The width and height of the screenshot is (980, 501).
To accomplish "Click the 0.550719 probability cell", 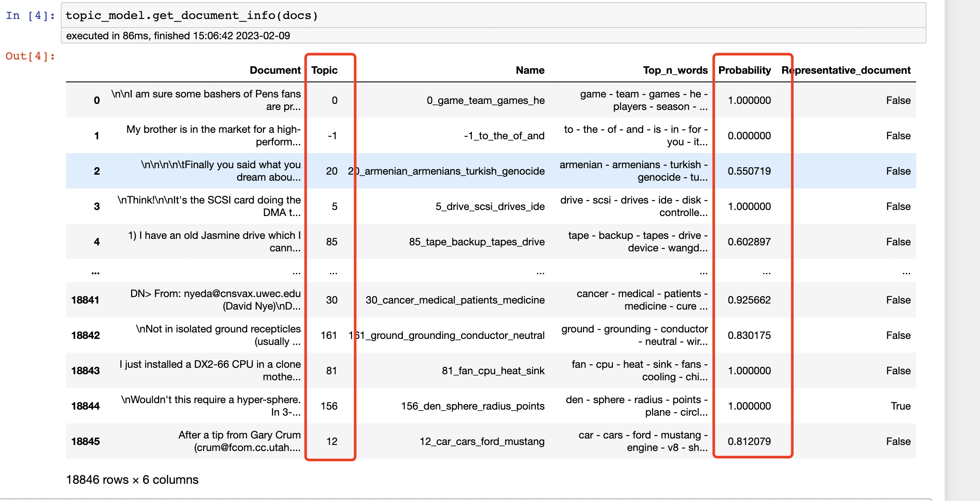I will point(749,171).
